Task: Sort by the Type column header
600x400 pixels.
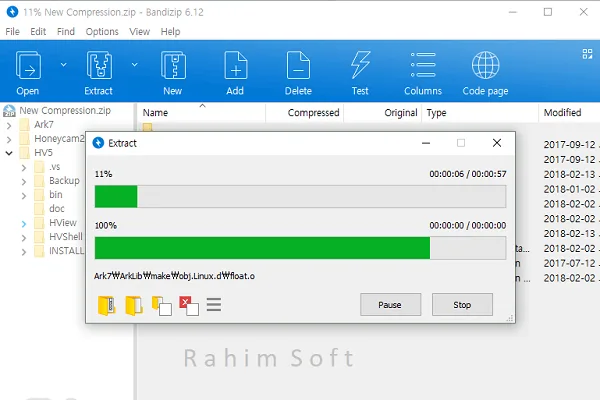Action: tap(437, 113)
